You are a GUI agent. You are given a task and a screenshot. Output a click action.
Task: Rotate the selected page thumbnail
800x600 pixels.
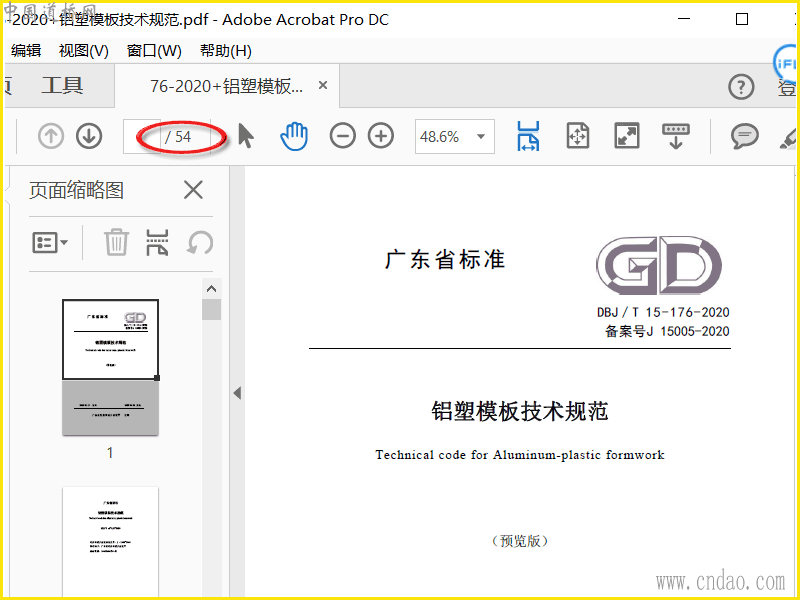coord(199,242)
